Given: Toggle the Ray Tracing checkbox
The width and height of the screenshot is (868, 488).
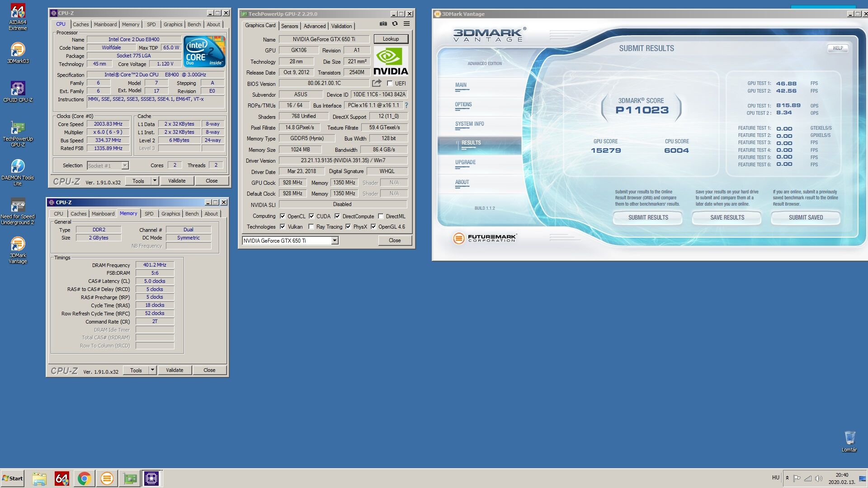Looking at the screenshot, I should point(311,227).
